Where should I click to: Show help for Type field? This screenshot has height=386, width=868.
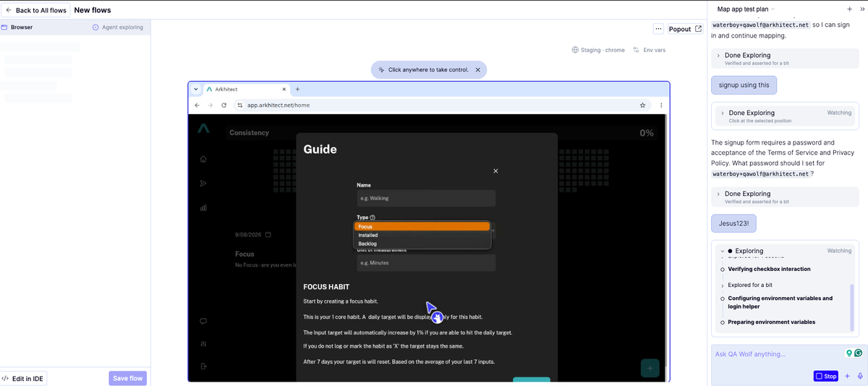373,218
